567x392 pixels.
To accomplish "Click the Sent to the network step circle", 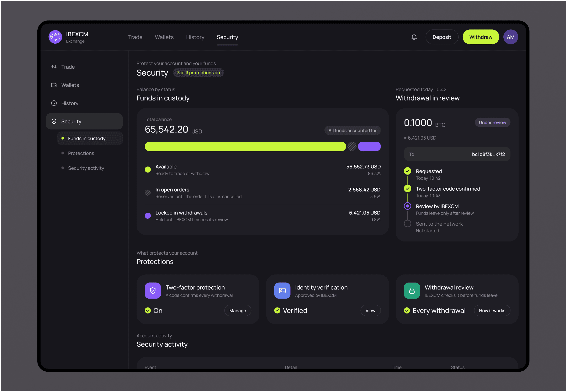I will [407, 223].
